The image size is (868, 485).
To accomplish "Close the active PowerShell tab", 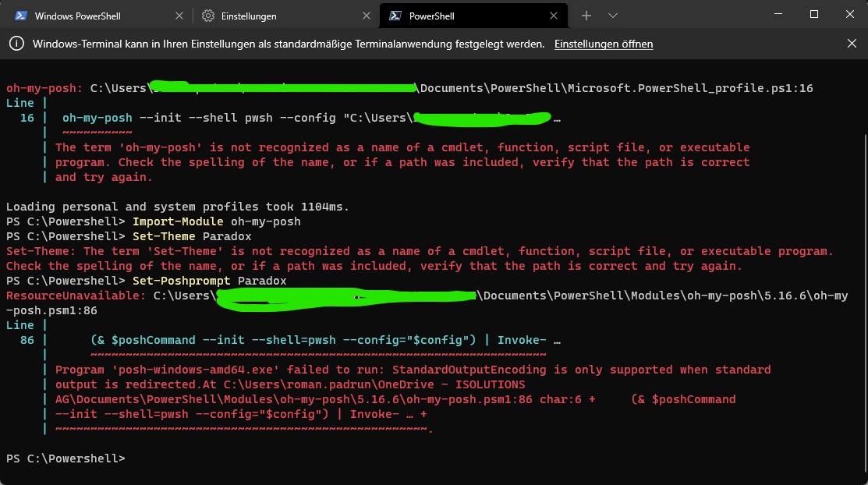I will coord(554,15).
